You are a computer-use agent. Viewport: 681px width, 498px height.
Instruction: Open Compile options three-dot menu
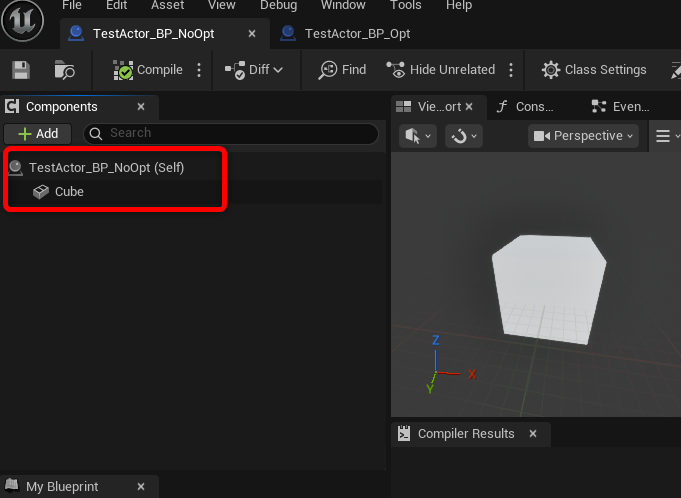pyautogui.click(x=199, y=70)
